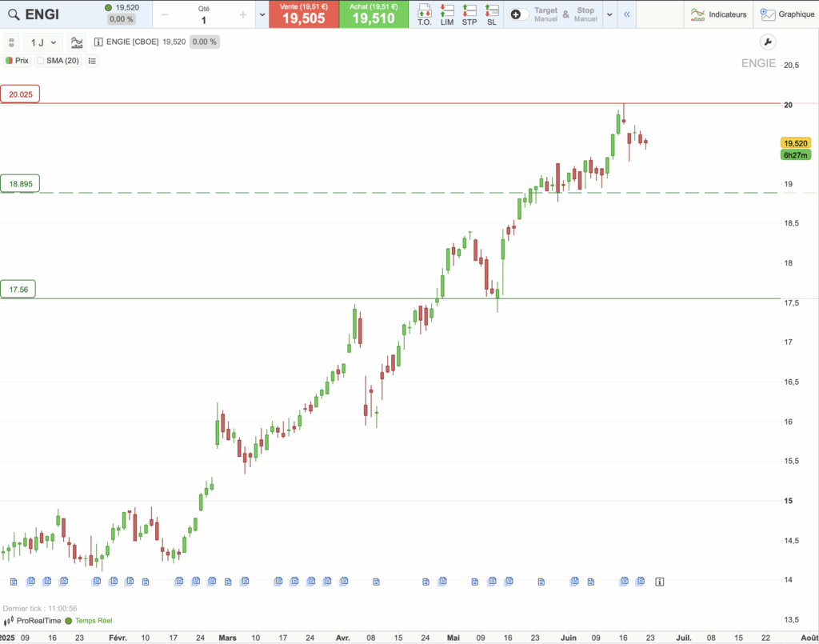Select the 17.56 green support line label
The width and height of the screenshot is (819, 644).
click(18, 290)
